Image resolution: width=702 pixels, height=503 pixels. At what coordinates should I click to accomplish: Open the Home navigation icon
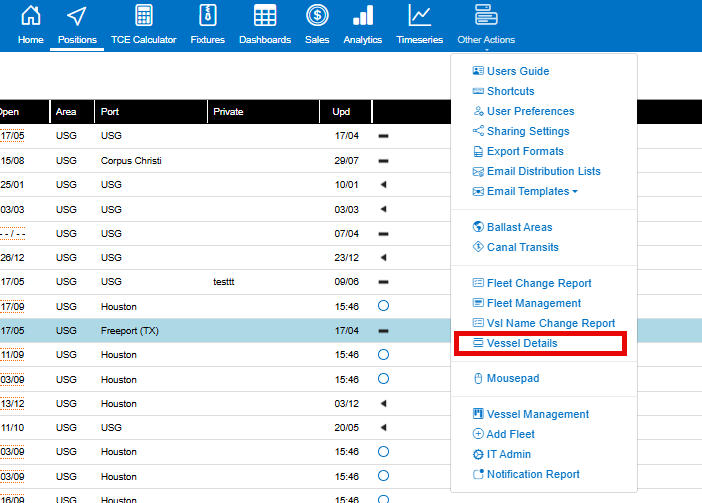tap(31, 24)
